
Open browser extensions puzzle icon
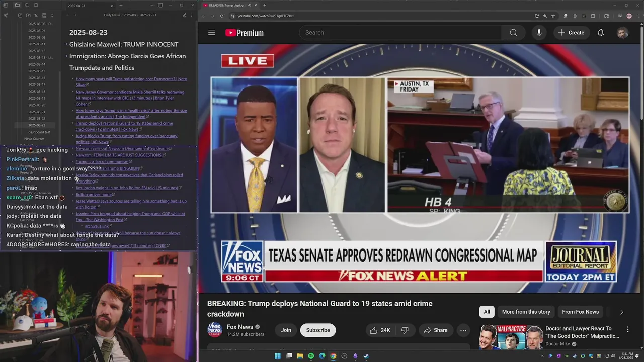click(x=593, y=16)
